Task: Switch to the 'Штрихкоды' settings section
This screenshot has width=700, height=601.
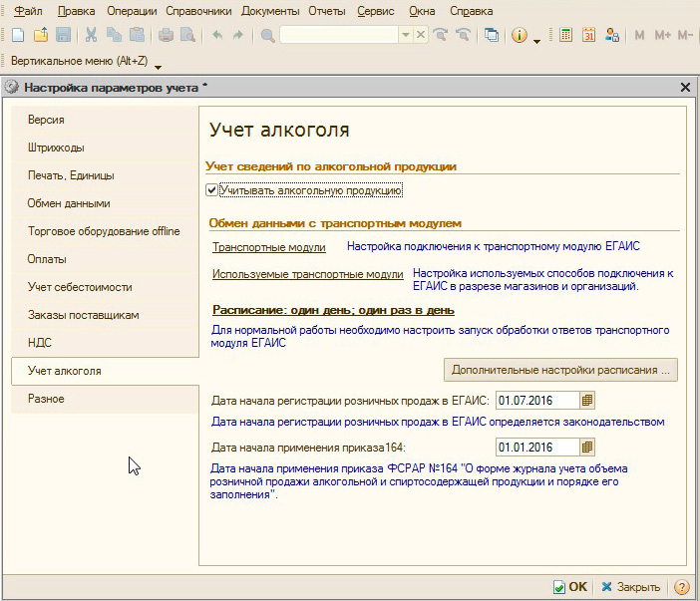Action: pos(56,148)
